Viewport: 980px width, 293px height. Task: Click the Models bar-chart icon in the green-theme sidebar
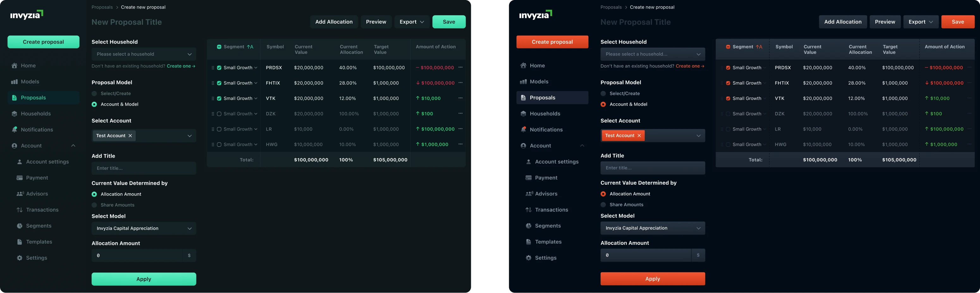coord(15,82)
